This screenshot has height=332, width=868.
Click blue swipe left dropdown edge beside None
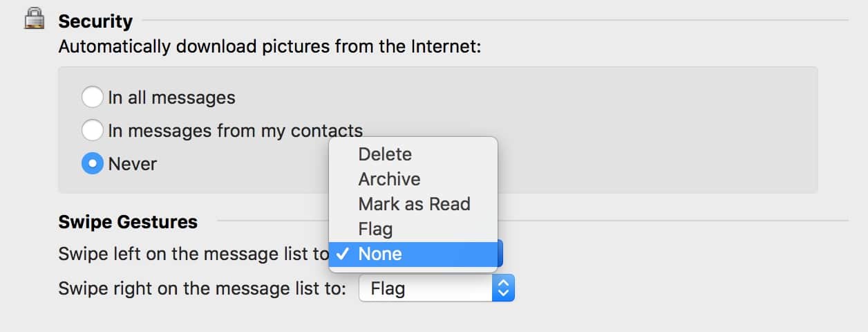pyautogui.click(x=500, y=254)
